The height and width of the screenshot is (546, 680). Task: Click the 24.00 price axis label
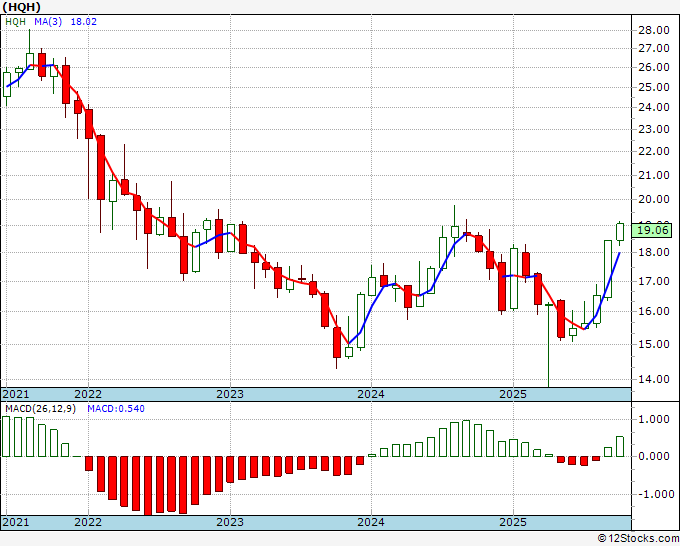click(654, 107)
